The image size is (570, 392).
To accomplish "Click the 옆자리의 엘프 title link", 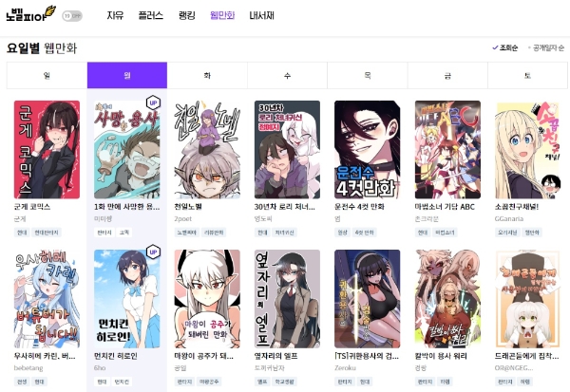I will pos(275,356).
